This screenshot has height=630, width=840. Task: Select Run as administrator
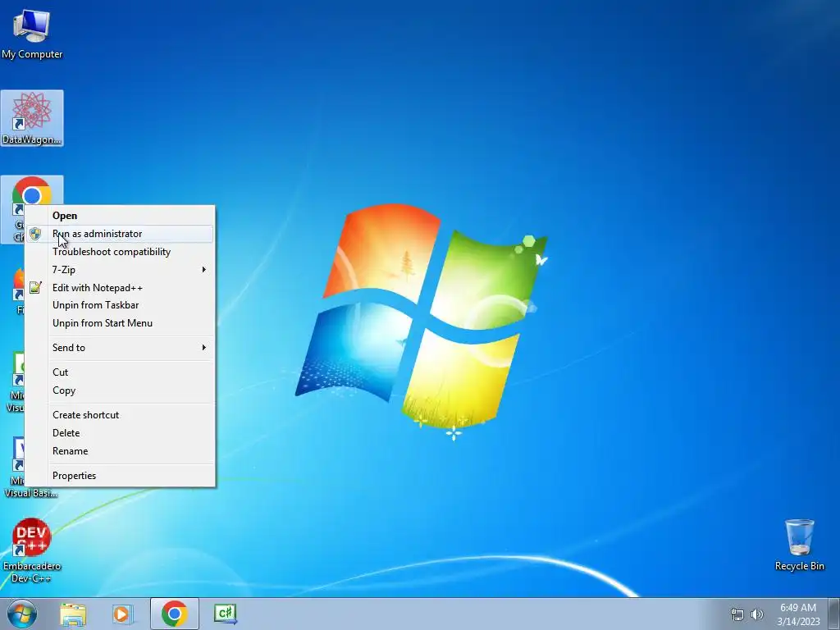coord(120,234)
